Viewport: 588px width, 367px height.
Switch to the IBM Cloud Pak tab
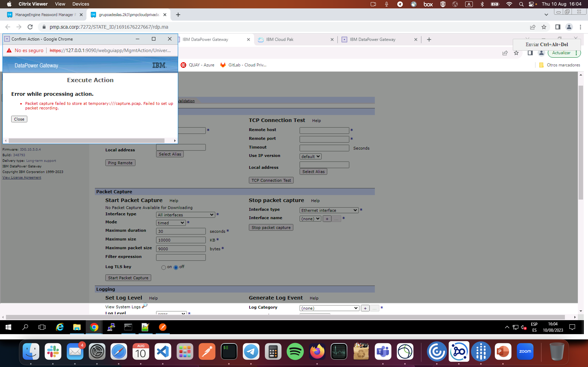pos(279,39)
